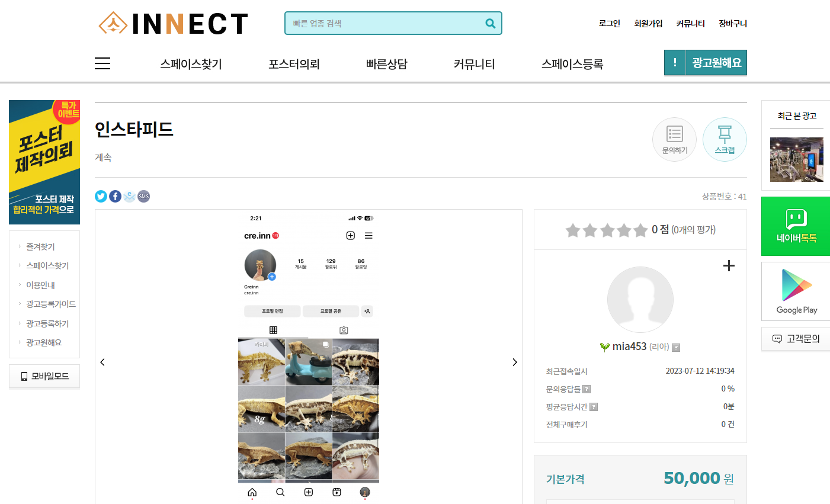Show next image with right arrow
Screen dimensions: 830x504
[x=514, y=362]
